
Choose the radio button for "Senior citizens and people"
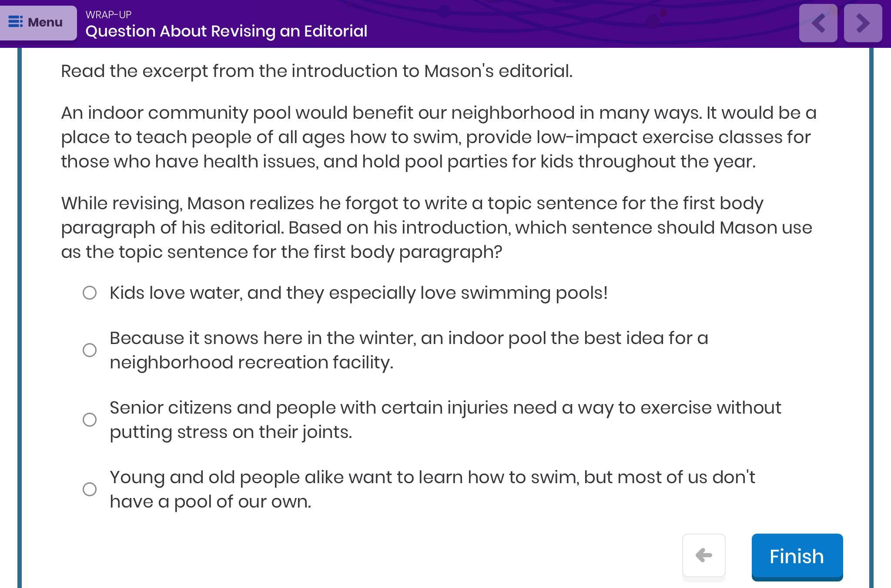click(90, 420)
